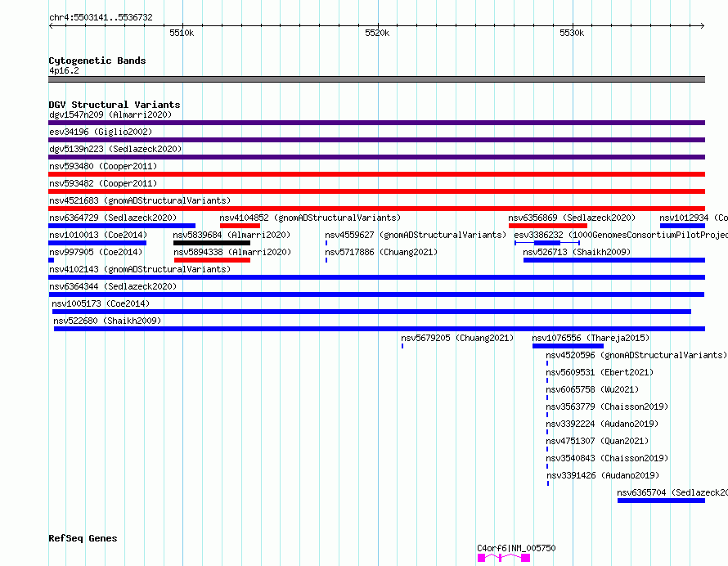
Task: Click the red bar under nsv4104852
Action: pyautogui.click(x=240, y=226)
